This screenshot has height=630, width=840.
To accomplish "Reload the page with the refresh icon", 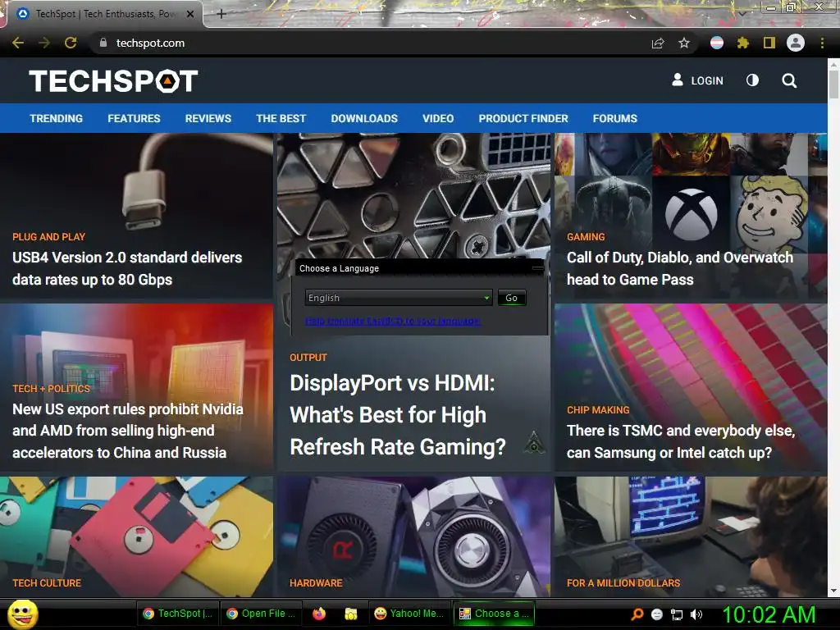I will pyautogui.click(x=71, y=43).
